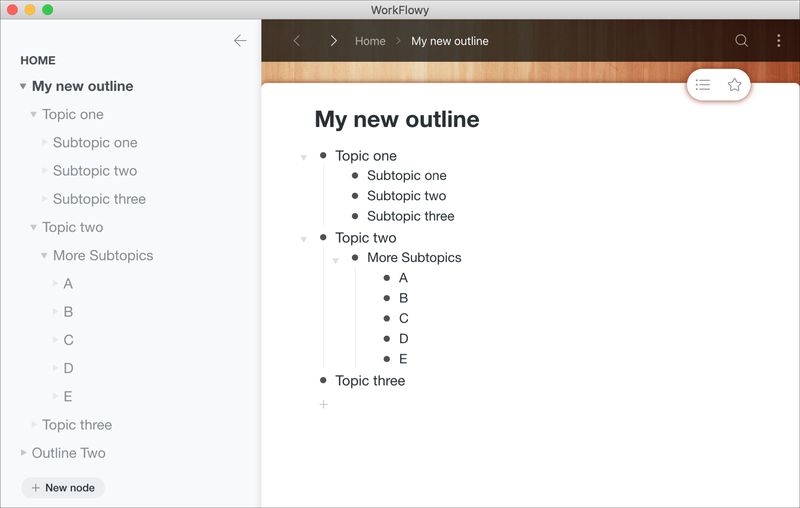Collapse My new outline in sidebar
The width and height of the screenshot is (800, 508).
point(23,86)
